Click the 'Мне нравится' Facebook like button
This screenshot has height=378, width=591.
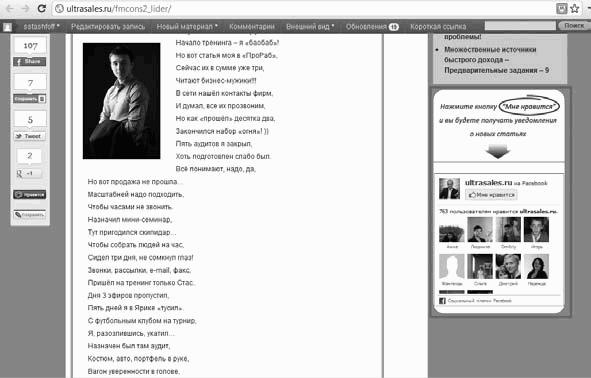point(492,195)
